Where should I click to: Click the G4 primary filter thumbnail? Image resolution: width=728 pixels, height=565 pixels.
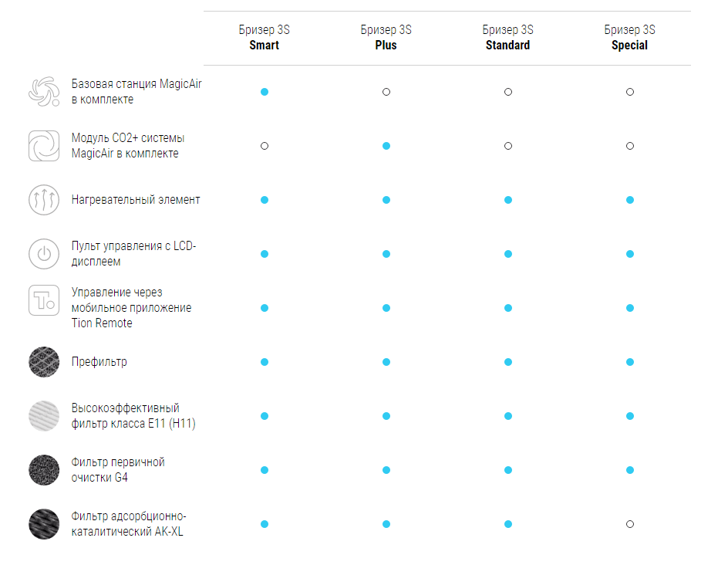coord(44,470)
